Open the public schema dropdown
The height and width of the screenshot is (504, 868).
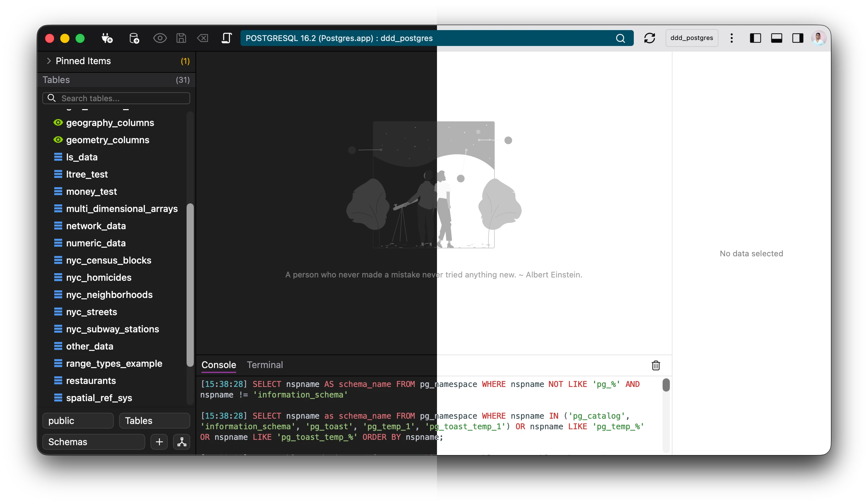tap(78, 421)
